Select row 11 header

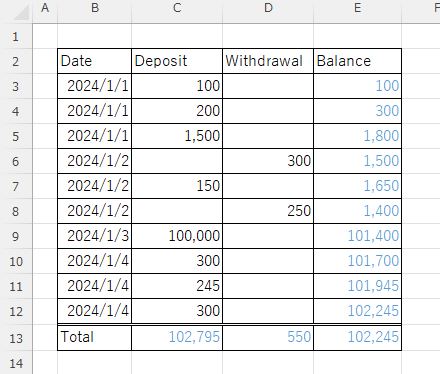16,286
